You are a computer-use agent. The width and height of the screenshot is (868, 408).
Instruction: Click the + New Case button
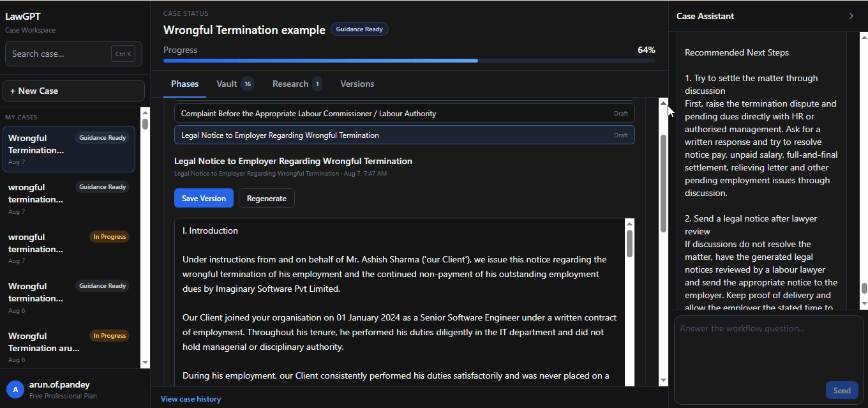pos(74,91)
